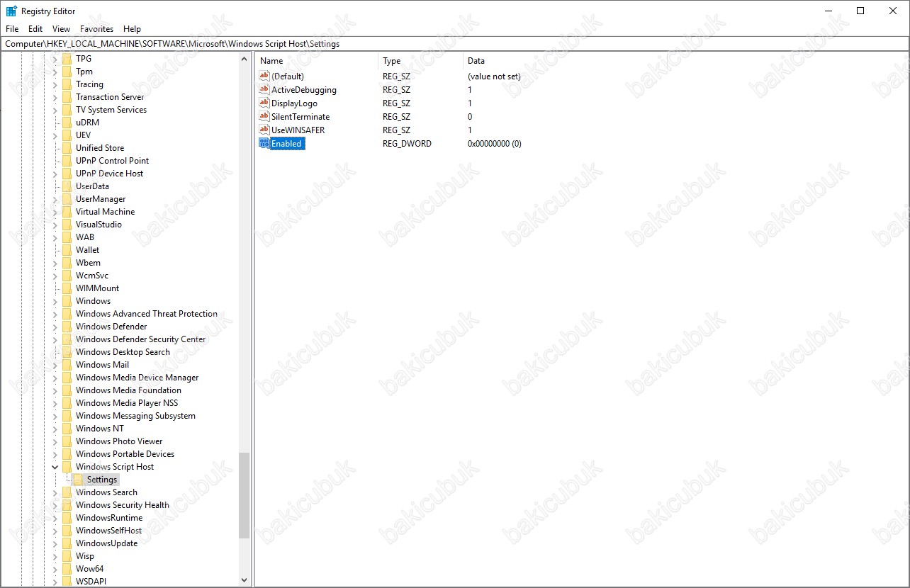Select the UPnP Control Point key
The image size is (910, 588).
click(x=112, y=161)
